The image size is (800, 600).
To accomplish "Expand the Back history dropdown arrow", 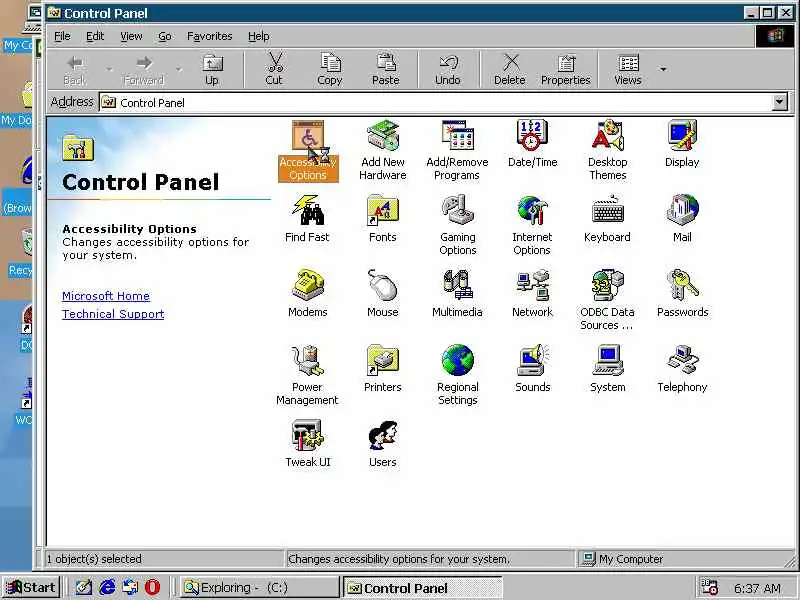I will click(109, 69).
